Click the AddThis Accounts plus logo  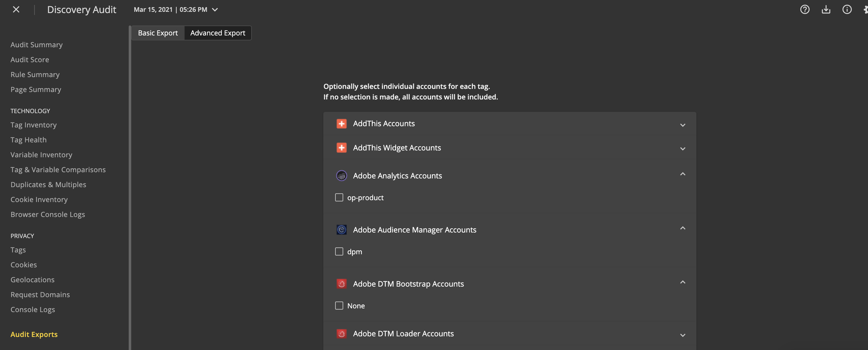(x=341, y=124)
